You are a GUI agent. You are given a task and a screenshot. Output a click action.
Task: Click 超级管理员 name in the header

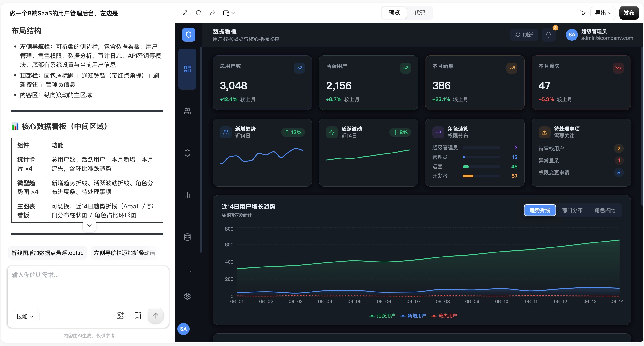point(594,31)
